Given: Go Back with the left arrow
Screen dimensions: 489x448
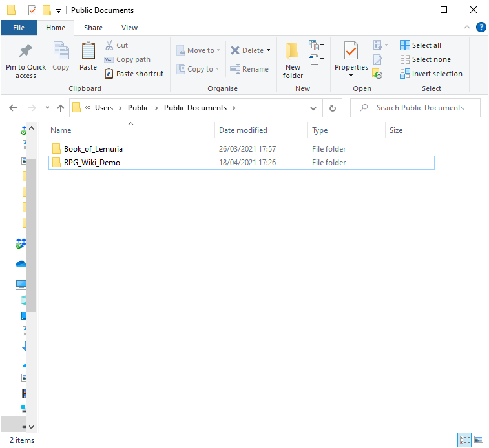Looking at the screenshot, I should (x=13, y=108).
